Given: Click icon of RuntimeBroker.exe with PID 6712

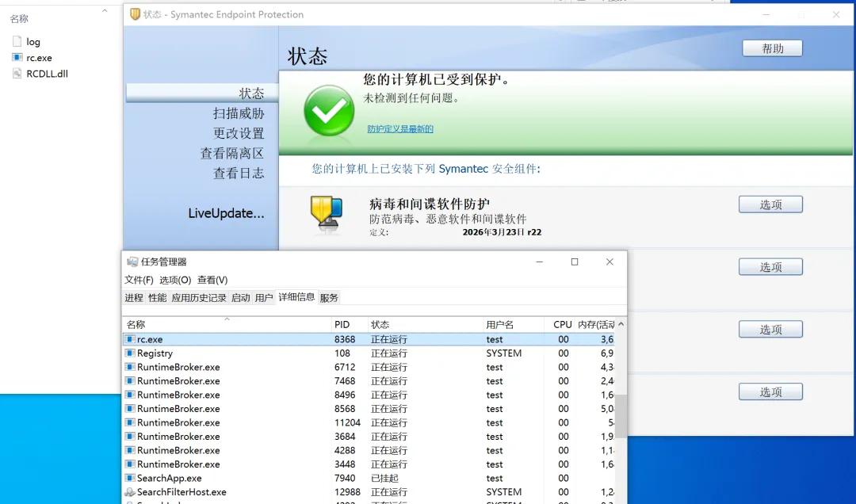Looking at the screenshot, I should click(x=130, y=367).
